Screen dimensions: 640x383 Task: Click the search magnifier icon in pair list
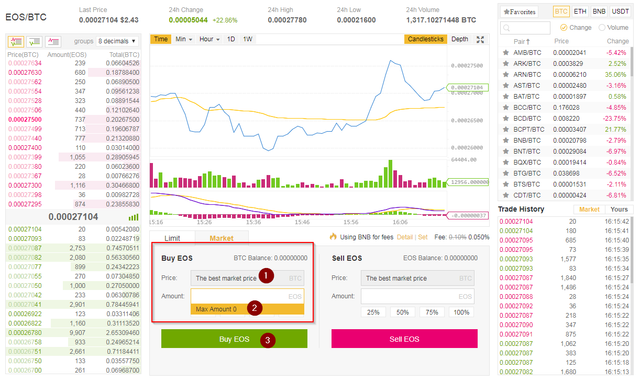coord(507,28)
